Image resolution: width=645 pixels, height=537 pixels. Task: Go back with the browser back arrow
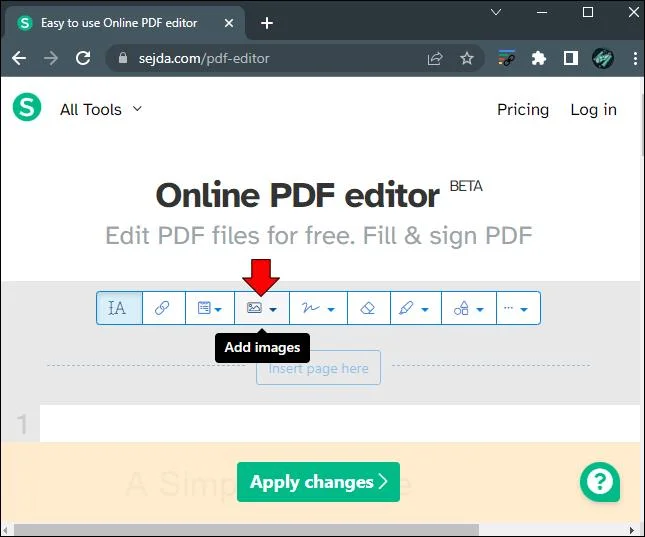coord(19,58)
